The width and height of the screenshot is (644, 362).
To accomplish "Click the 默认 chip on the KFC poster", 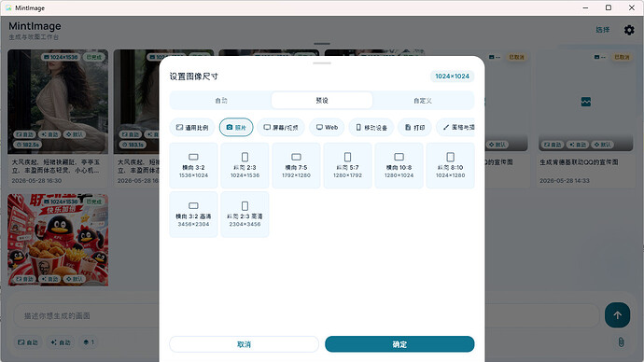I will 74,279.
